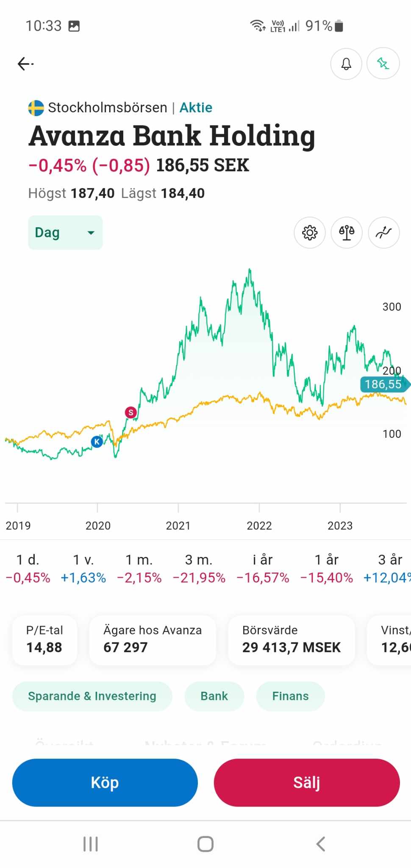Open the Aktie link
The width and height of the screenshot is (411, 868).
196,108
